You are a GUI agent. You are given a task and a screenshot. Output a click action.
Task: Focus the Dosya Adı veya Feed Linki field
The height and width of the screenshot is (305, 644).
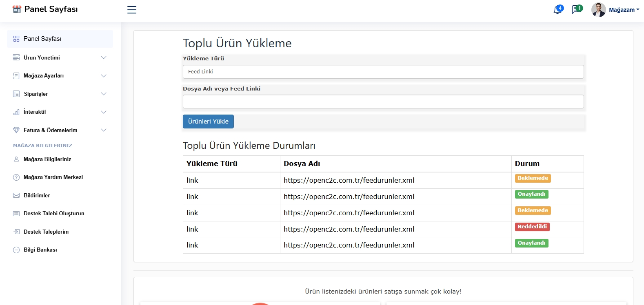[383, 102]
